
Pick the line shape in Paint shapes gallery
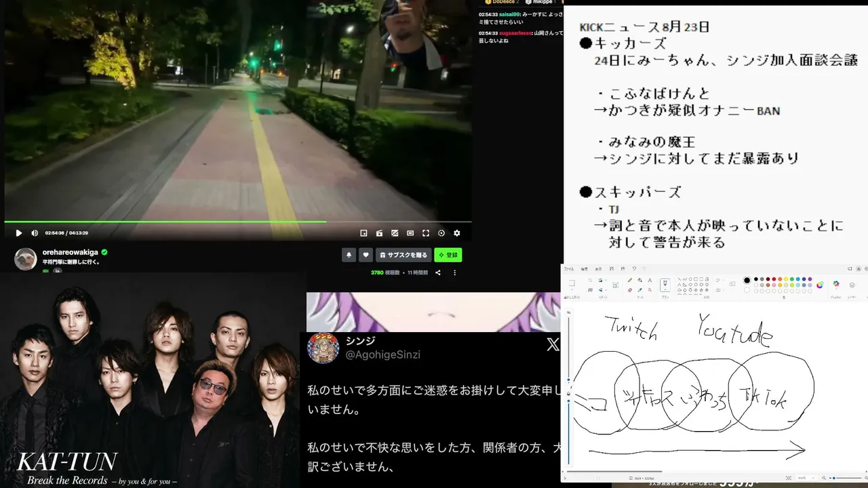(x=679, y=279)
